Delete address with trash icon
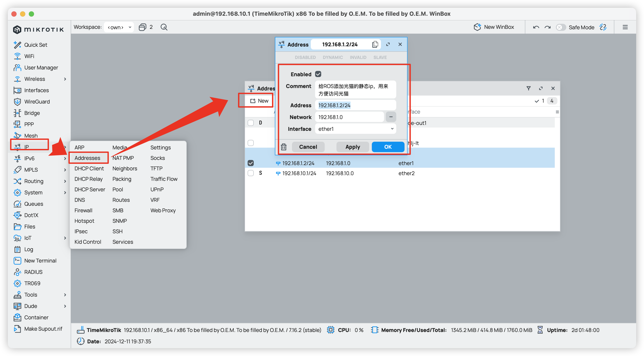 coord(284,147)
